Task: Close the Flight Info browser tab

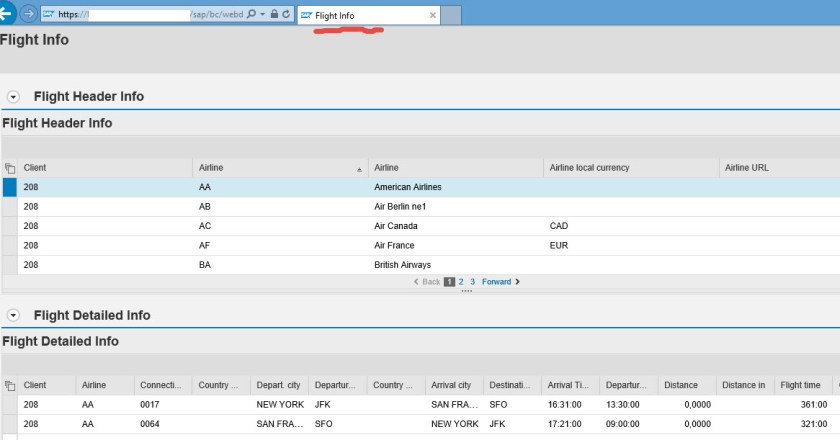Action: click(432, 15)
